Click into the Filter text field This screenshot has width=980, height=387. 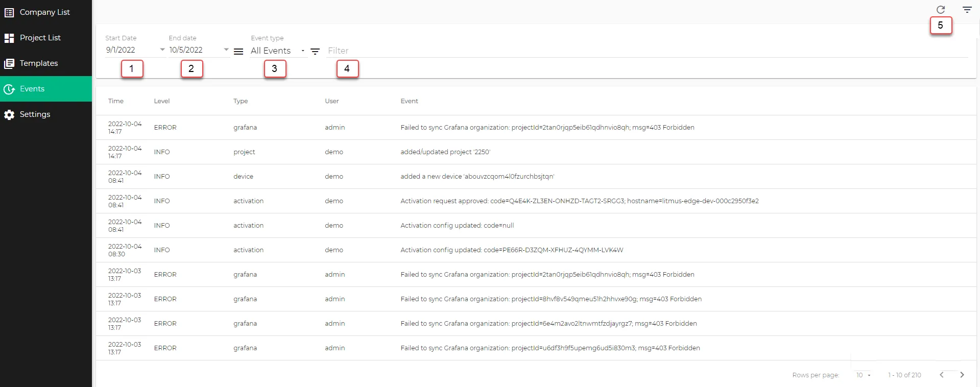647,51
